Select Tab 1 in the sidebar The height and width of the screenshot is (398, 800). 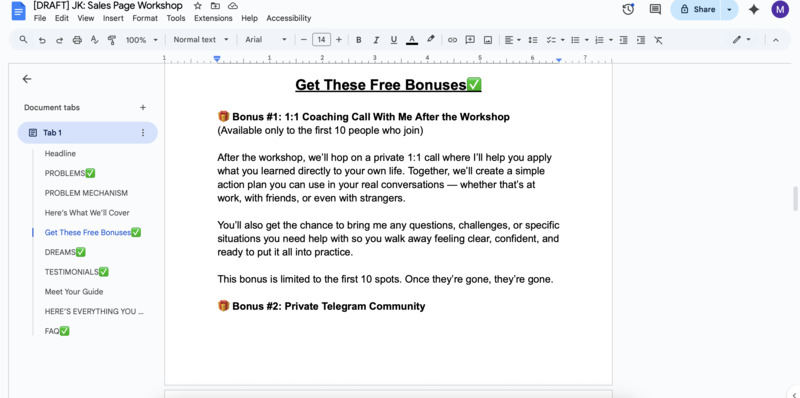88,133
